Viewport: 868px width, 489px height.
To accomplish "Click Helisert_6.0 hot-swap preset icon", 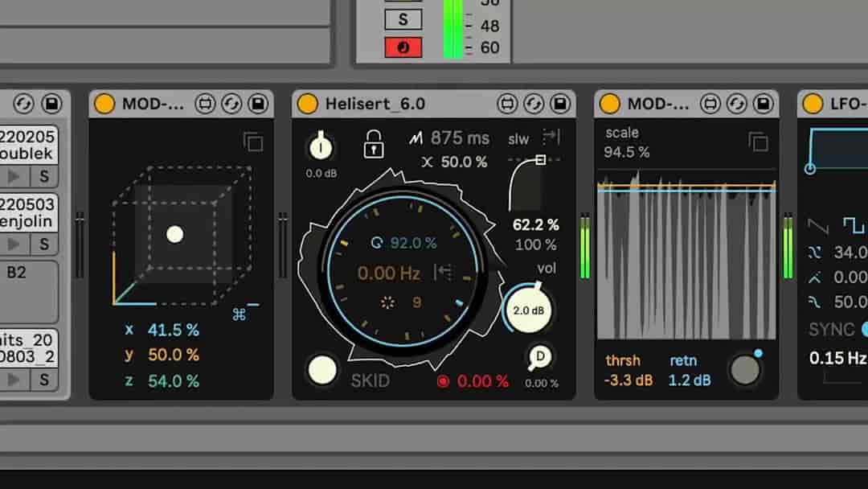I will (534, 104).
